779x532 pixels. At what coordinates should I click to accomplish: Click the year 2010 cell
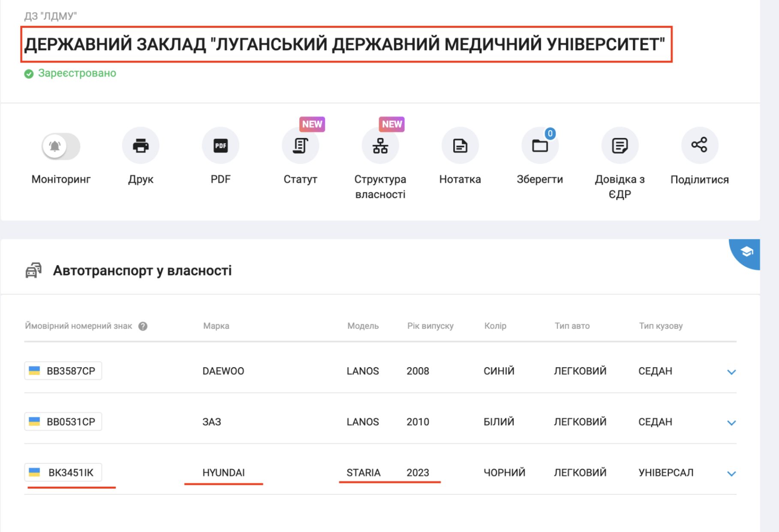[x=418, y=422]
